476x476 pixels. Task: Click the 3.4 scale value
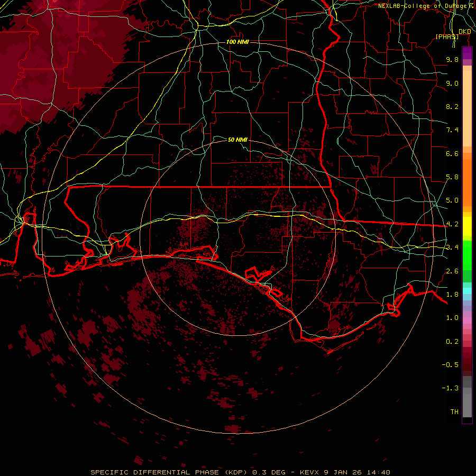(x=452, y=248)
